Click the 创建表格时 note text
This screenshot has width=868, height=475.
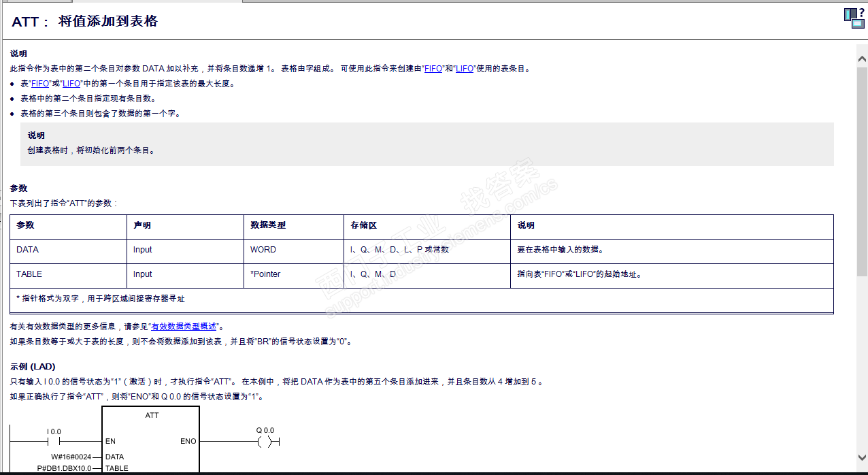(x=90, y=150)
